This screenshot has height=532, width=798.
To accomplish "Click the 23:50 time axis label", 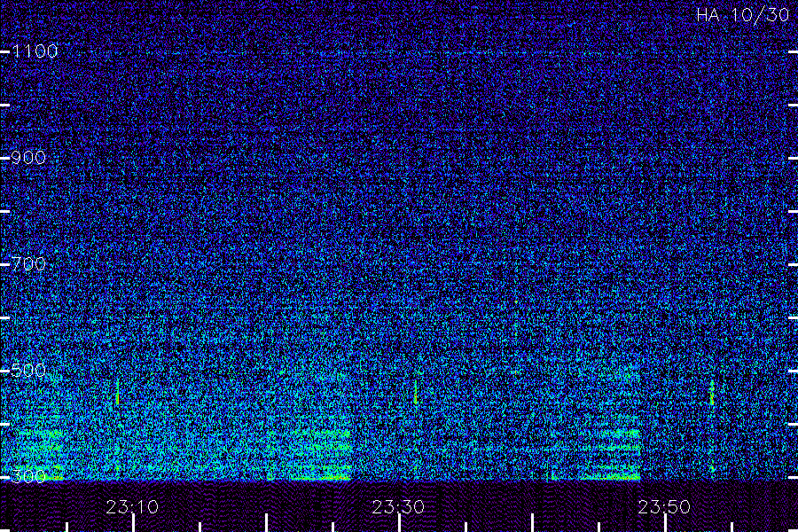I will pos(664,507).
